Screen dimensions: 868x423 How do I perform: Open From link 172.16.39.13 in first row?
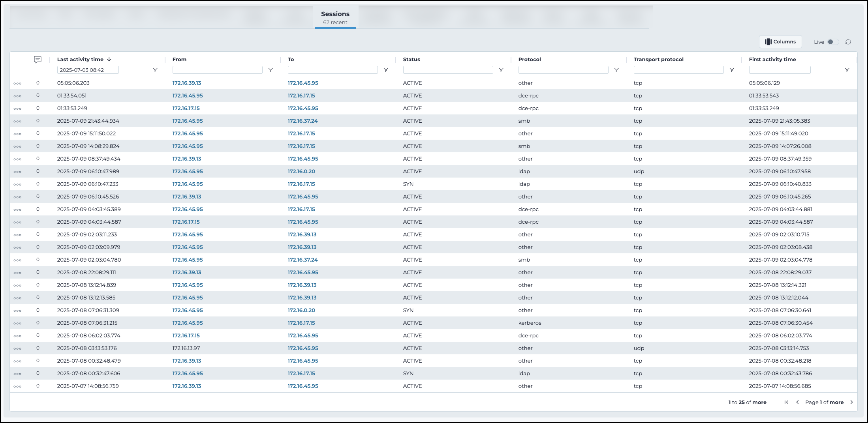coord(187,83)
